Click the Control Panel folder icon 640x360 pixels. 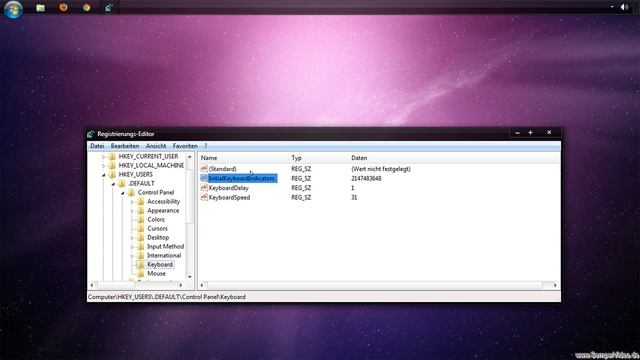pos(131,192)
